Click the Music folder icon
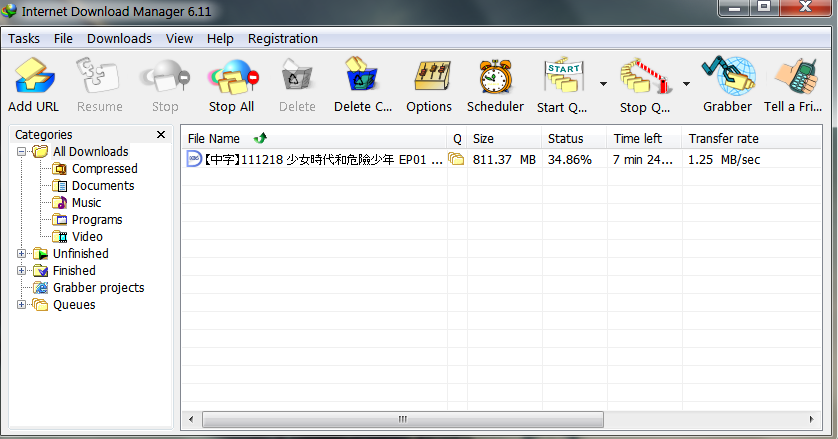 click(59, 203)
